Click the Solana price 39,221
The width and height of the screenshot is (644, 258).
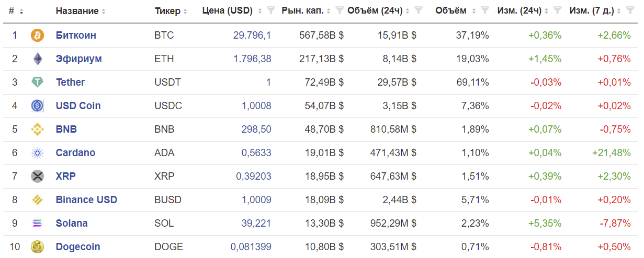(256, 224)
